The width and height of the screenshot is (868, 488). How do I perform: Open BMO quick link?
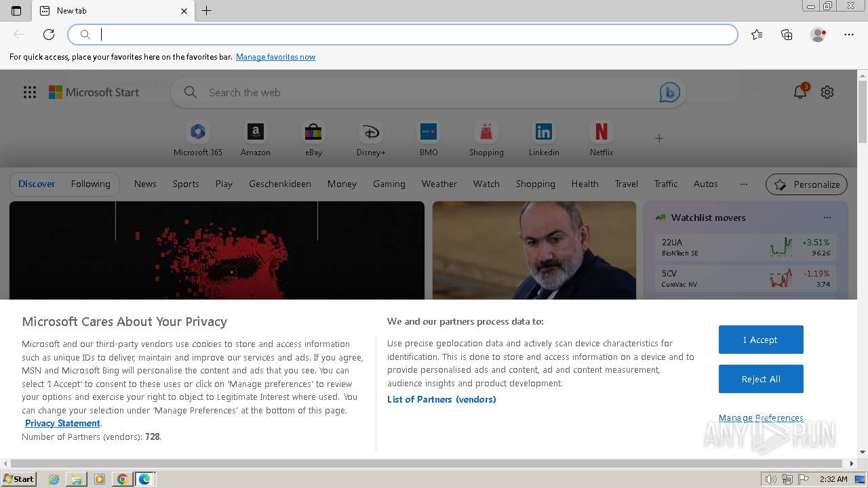[x=429, y=139]
